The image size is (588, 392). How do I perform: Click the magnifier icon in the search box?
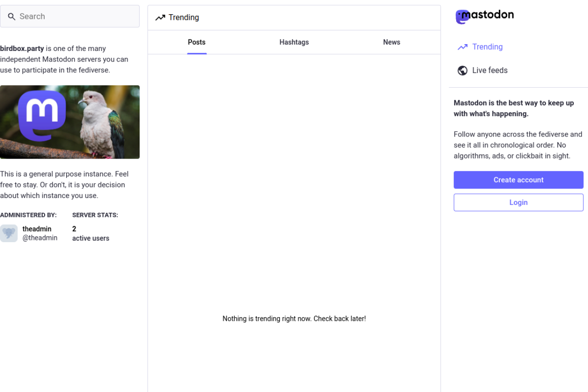coord(11,17)
